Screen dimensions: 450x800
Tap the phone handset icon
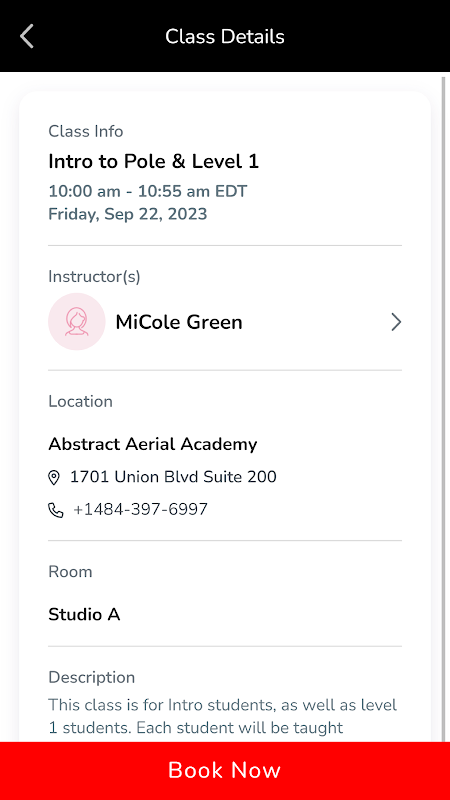tap(55, 510)
